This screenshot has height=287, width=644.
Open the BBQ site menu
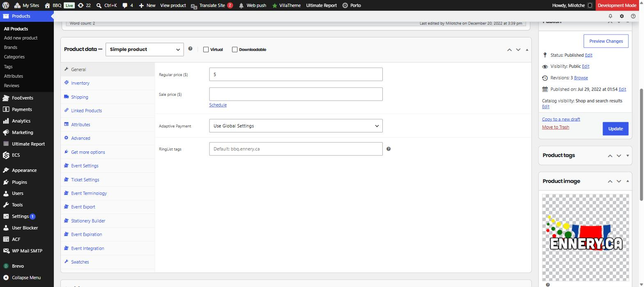click(x=53, y=5)
